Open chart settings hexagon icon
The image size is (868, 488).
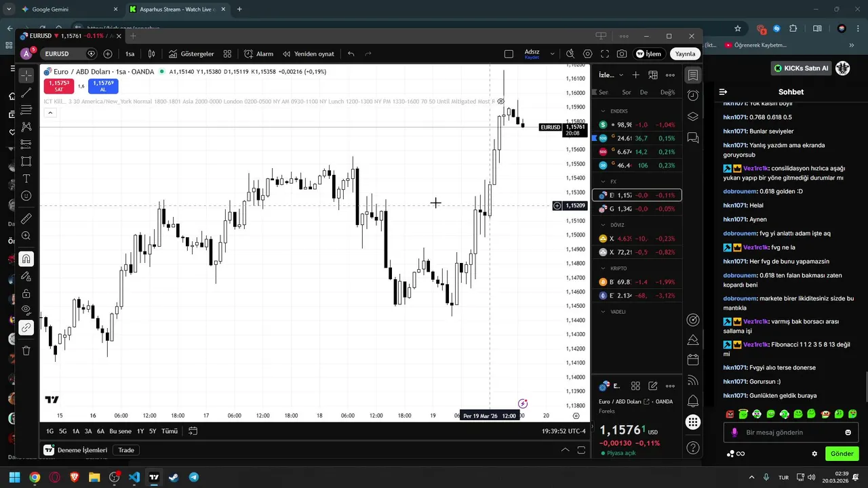(x=588, y=54)
